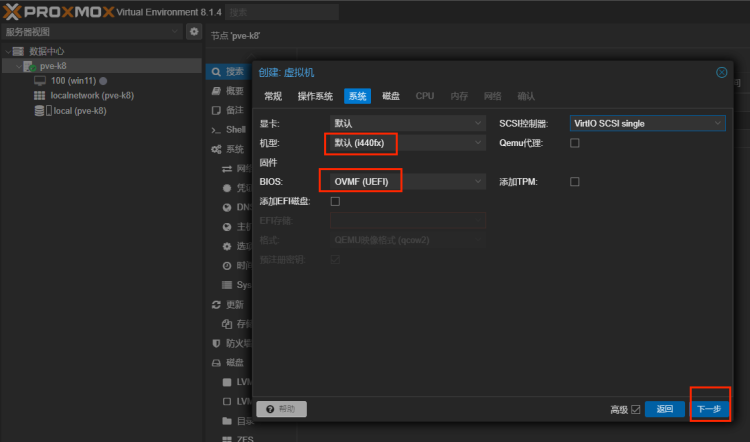Switch to the CPU tab
The height and width of the screenshot is (442, 750).
(425, 96)
